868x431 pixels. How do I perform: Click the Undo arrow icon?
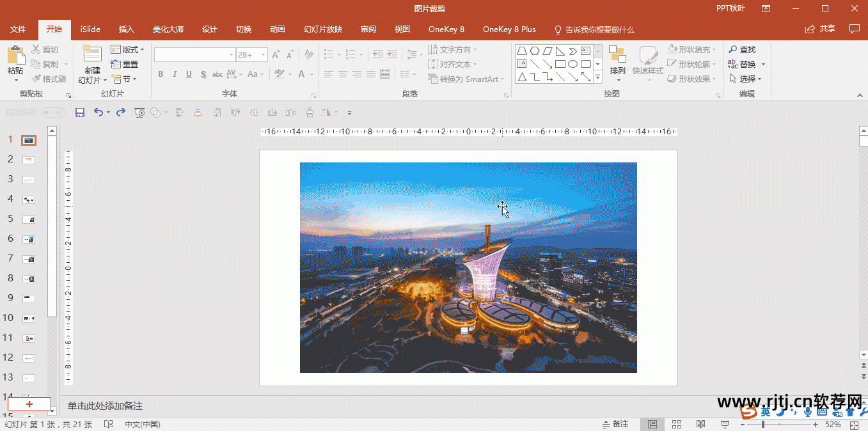pos(98,113)
